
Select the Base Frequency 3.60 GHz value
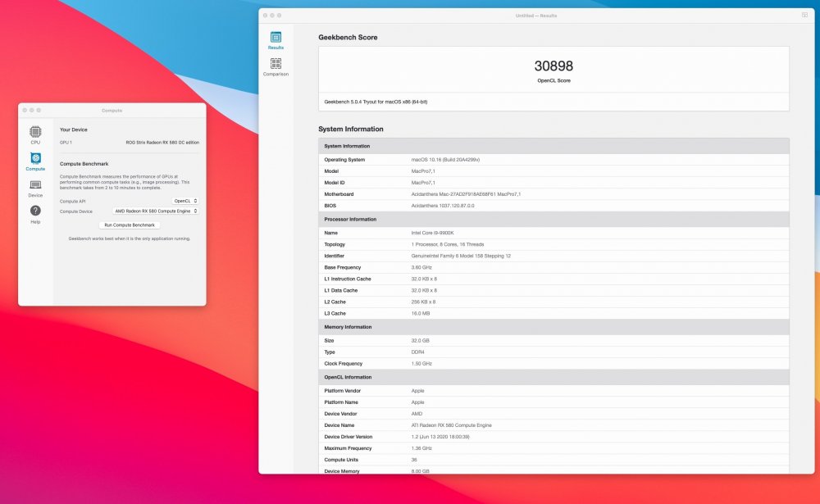click(x=421, y=267)
